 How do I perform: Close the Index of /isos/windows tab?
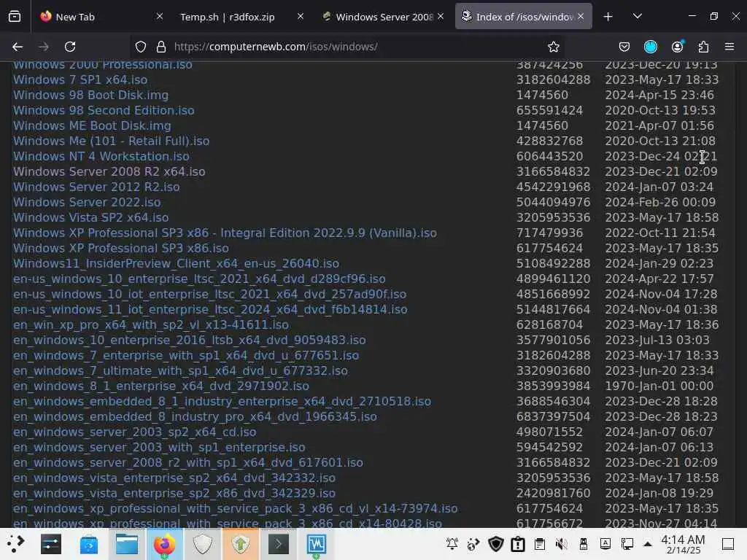click(581, 17)
